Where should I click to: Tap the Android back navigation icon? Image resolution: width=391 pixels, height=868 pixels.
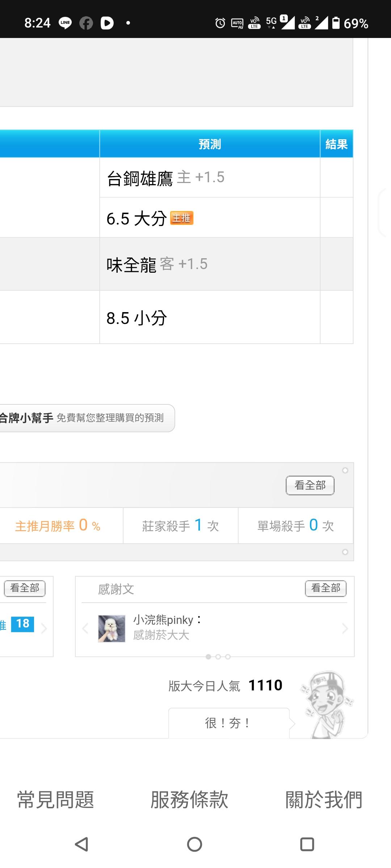[x=82, y=844]
